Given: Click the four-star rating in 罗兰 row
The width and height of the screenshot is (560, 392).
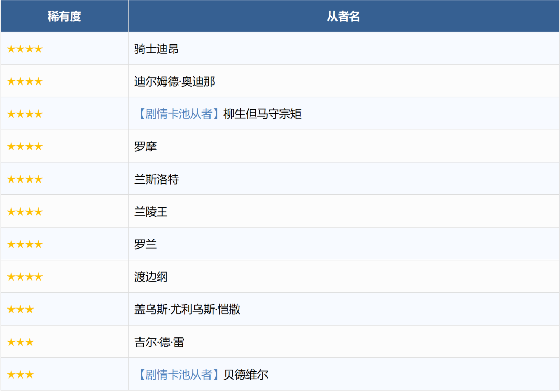Looking at the screenshot, I should pos(25,244).
